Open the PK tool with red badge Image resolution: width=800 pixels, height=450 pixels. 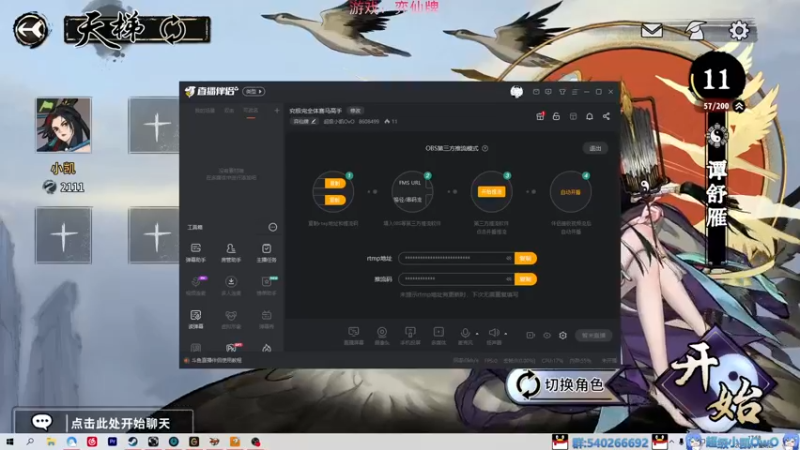[x=232, y=347]
